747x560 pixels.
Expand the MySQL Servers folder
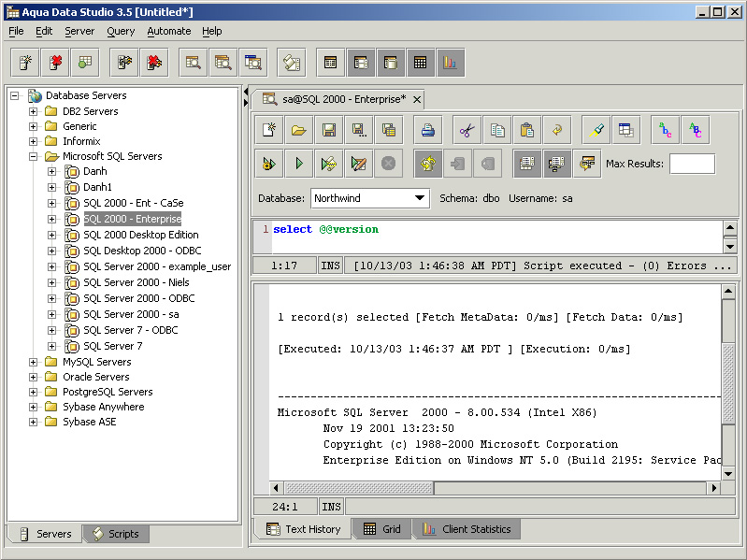click(33, 362)
